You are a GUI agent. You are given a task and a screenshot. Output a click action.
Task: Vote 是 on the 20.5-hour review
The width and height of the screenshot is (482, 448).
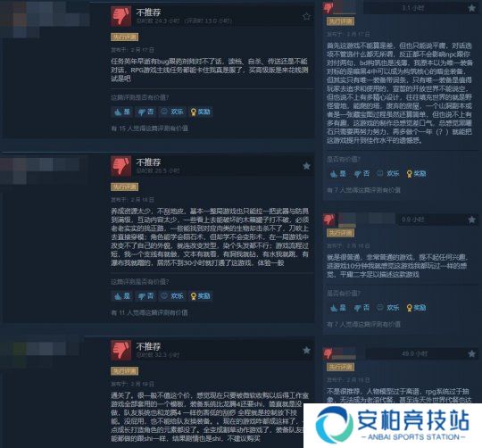122,296
